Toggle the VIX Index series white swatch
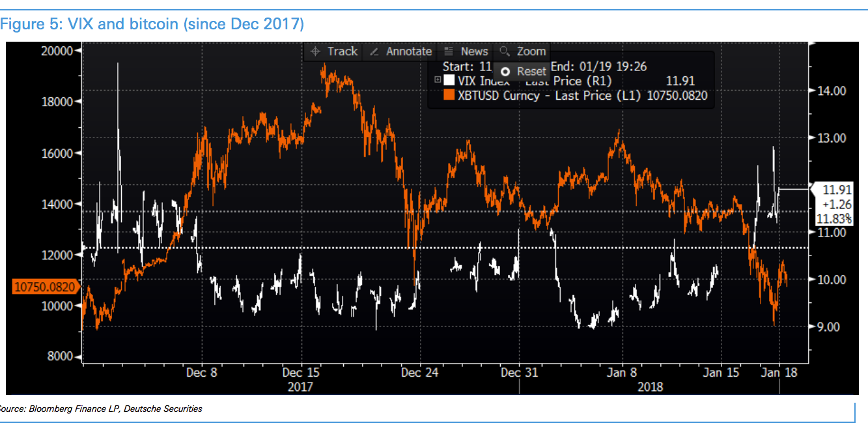The height and width of the screenshot is (434, 868). coord(449,80)
